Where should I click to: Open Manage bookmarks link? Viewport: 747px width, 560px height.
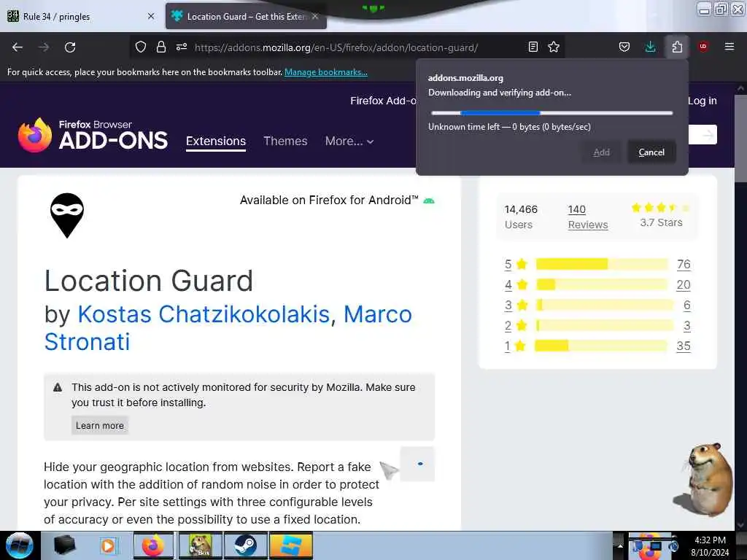coord(326,72)
